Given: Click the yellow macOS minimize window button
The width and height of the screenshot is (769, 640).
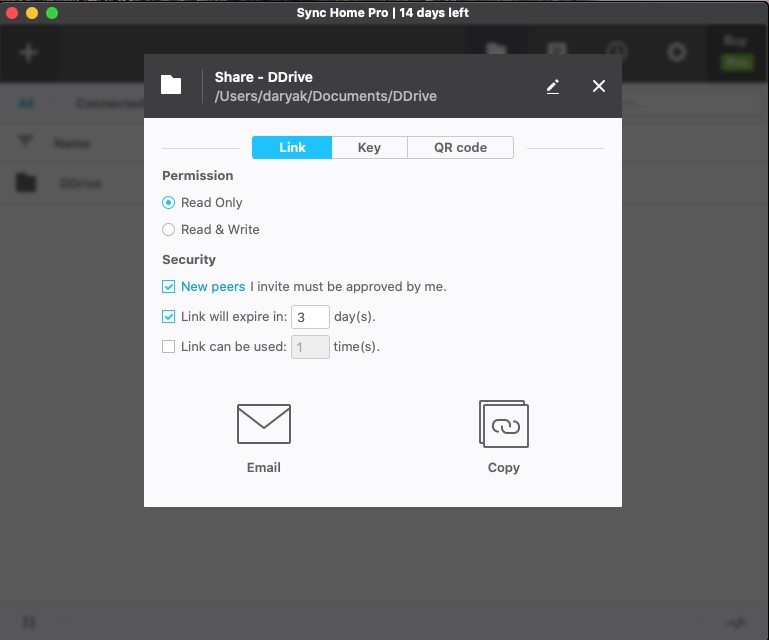Looking at the screenshot, I should click(x=32, y=13).
